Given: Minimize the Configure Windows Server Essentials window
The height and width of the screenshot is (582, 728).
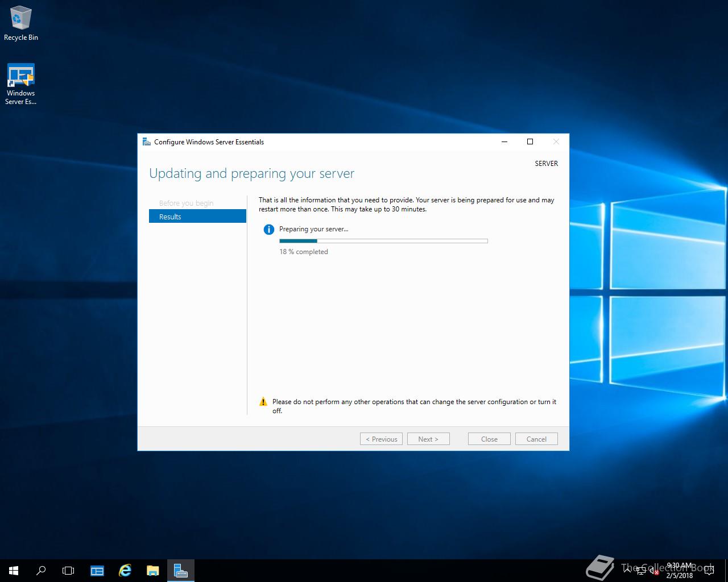Looking at the screenshot, I should point(504,142).
